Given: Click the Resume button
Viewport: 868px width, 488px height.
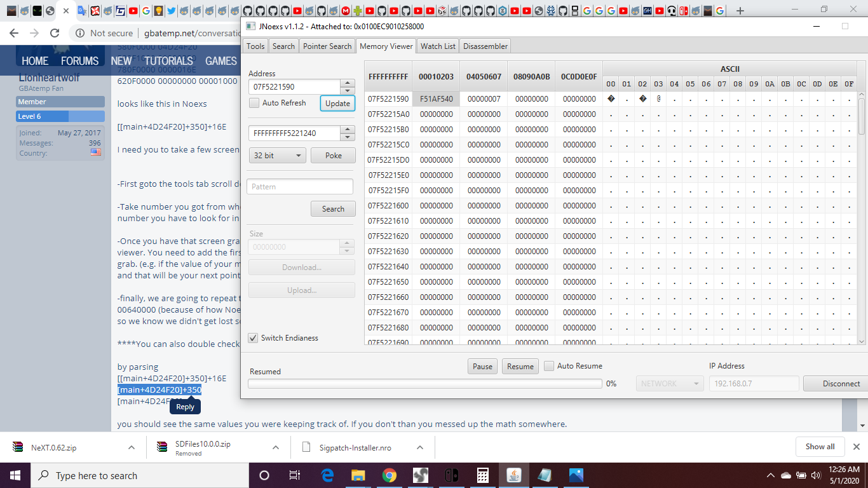Looking at the screenshot, I should [x=520, y=367].
